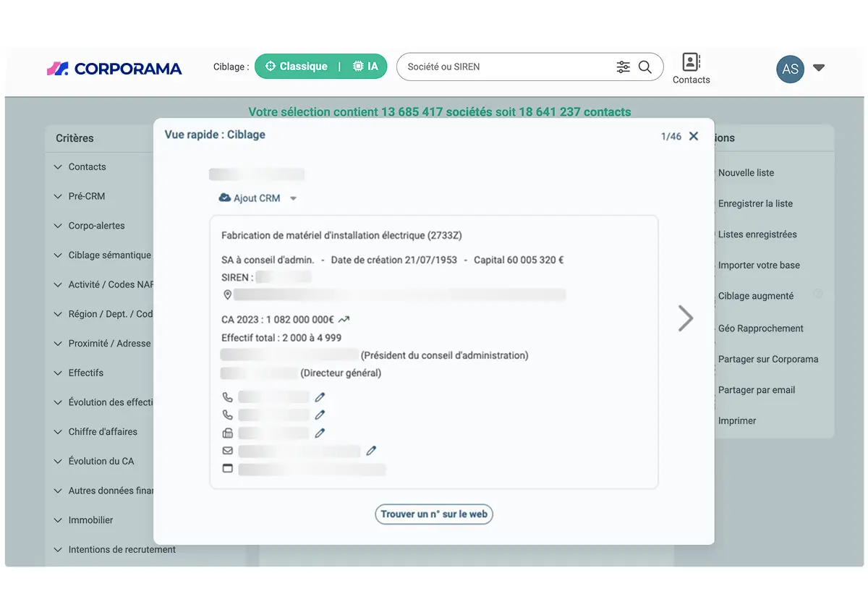868x615 pixels.
Task: Click the Ajout CRM cloud icon
Action: pyautogui.click(x=224, y=198)
